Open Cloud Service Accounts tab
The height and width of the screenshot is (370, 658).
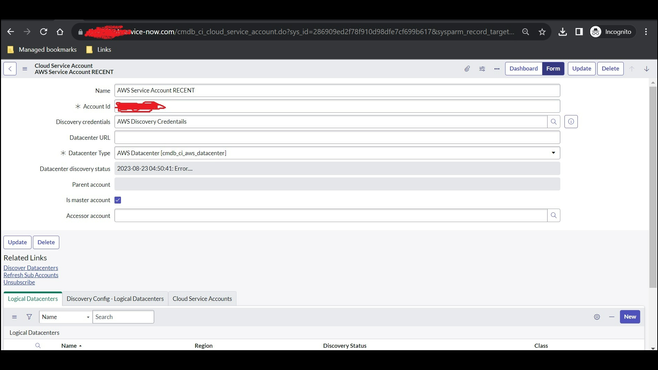(202, 299)
